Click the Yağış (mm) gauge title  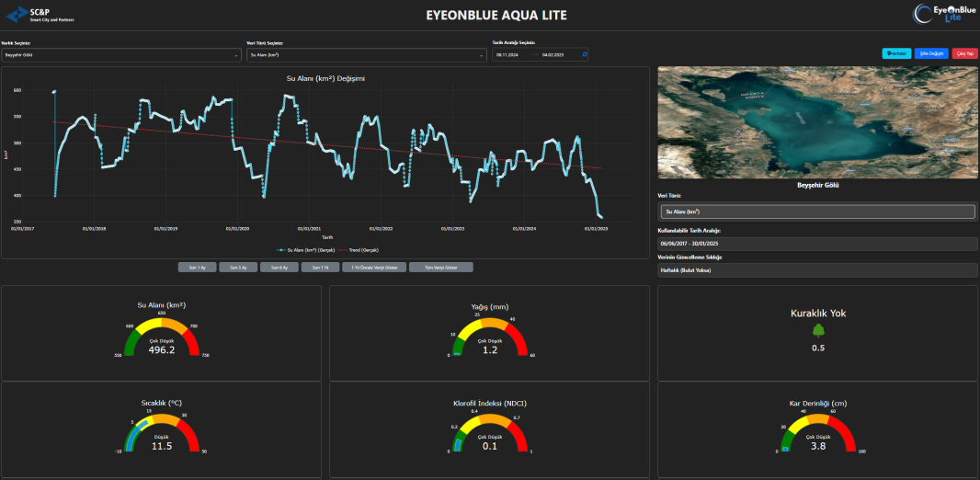point(490,307)
